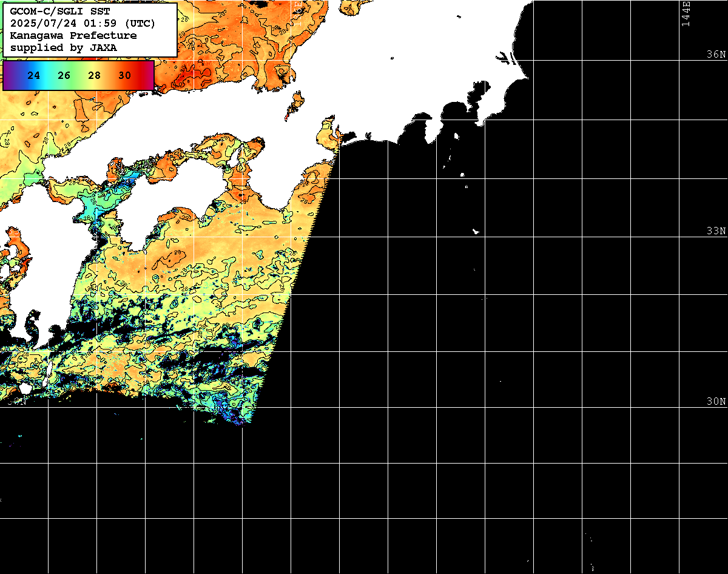Pick the "24" value on the color scale
This screenshot has height=574, width=728.
[34, 76]
